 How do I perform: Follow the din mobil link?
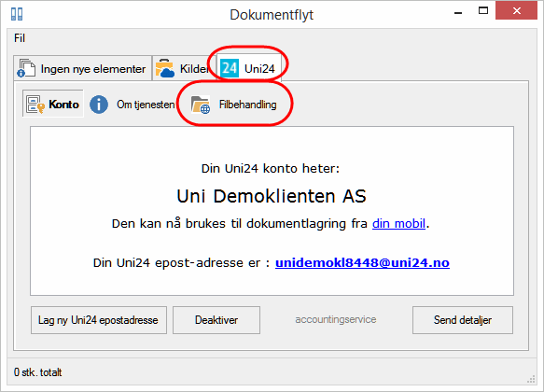[x=398, y=223]
